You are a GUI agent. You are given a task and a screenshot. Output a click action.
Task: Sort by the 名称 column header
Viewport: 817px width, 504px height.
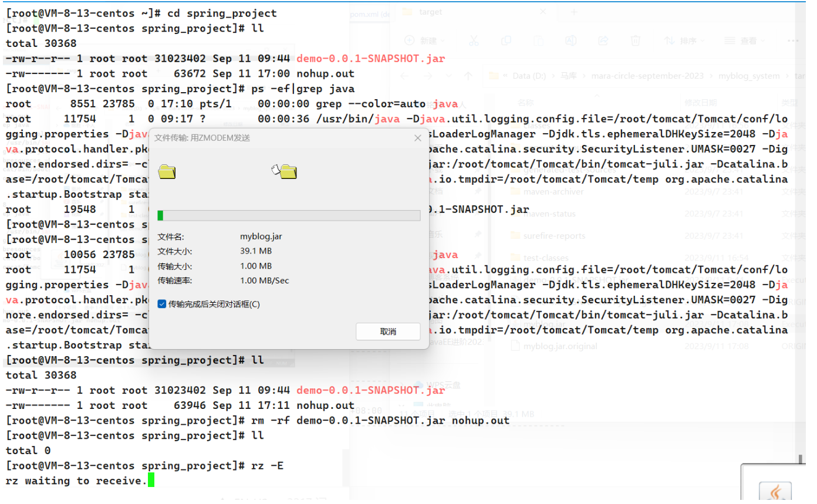pos(526,103)
